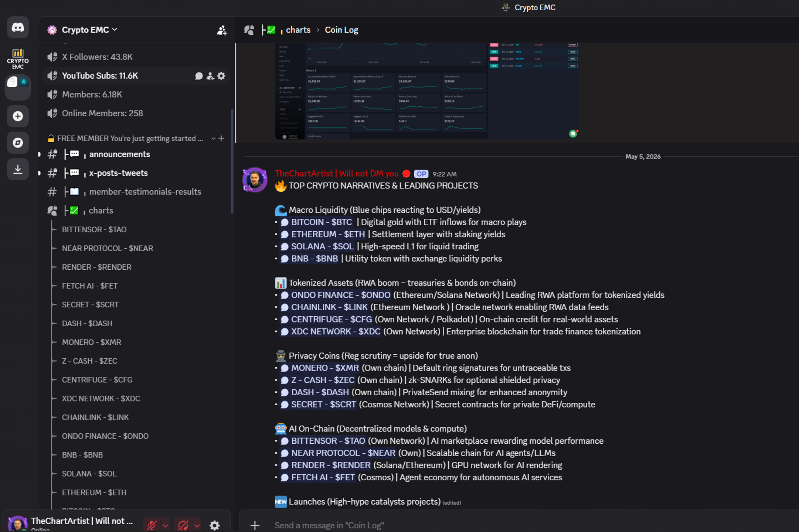Open the trading dashboard image attachment

427,91
